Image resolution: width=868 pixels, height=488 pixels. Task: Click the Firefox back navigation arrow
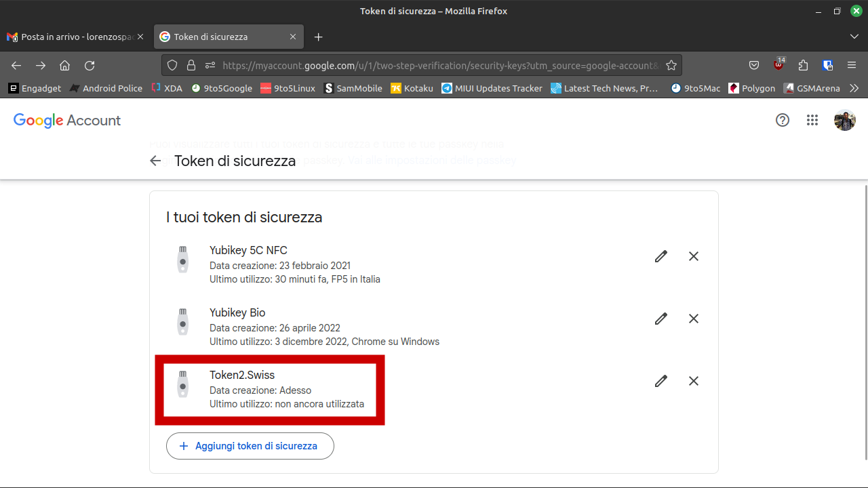(16, 65)
